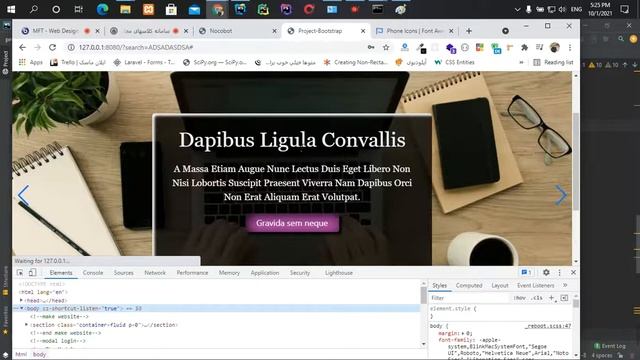Open _reboot.scss:47 source link
Viewport: 640px width, 360px height.
tap(548, 326)
